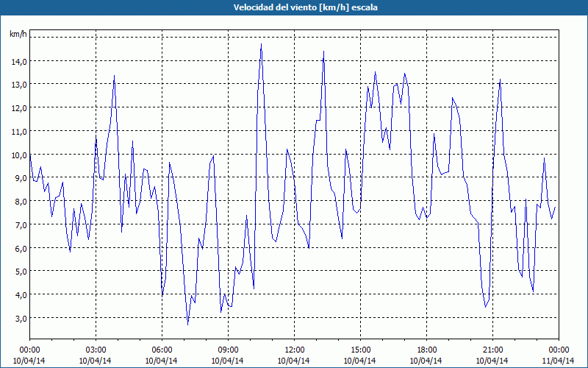588x368 pixels.
Task: Select the 10,0 y-axis value
Action: [x=19, y=155]
